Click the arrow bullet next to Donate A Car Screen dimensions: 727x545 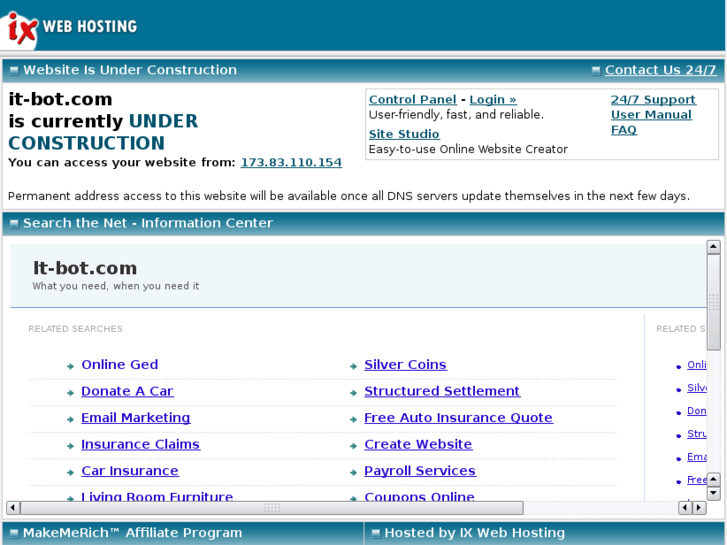click(70, 393)
